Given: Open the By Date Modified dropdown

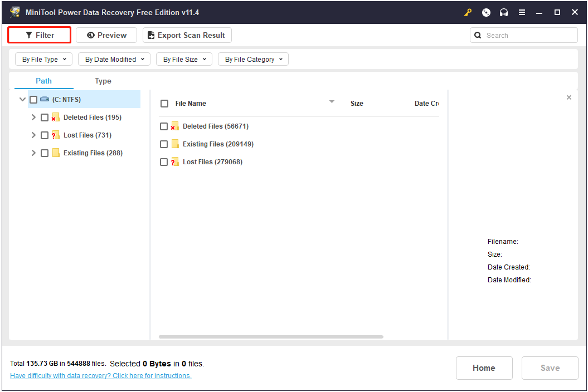Looking at the screenshot, I should [114, 59].
